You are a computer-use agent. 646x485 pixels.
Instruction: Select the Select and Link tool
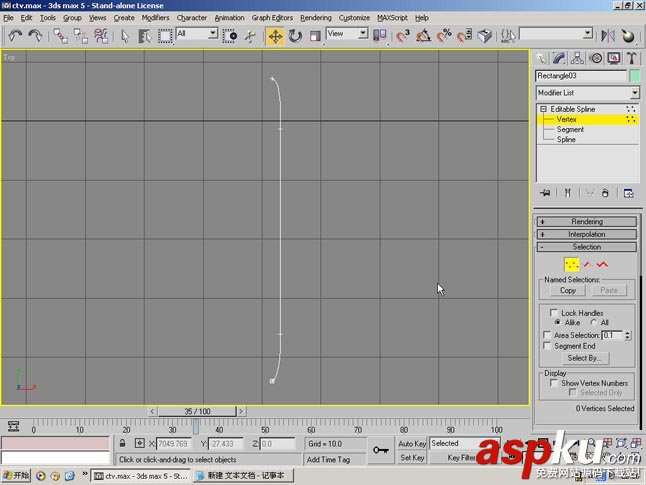(61, 36)
